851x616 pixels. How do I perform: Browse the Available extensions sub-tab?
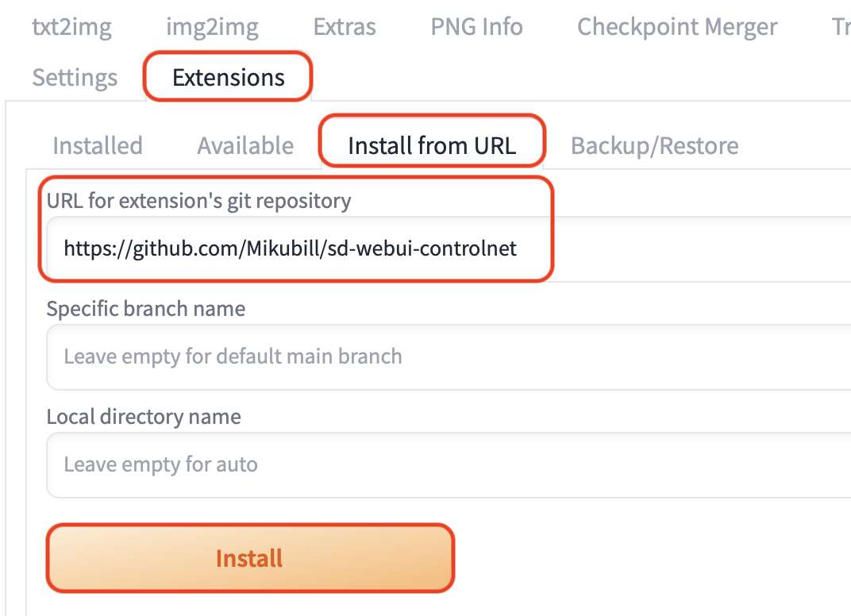tap(245, 146)
